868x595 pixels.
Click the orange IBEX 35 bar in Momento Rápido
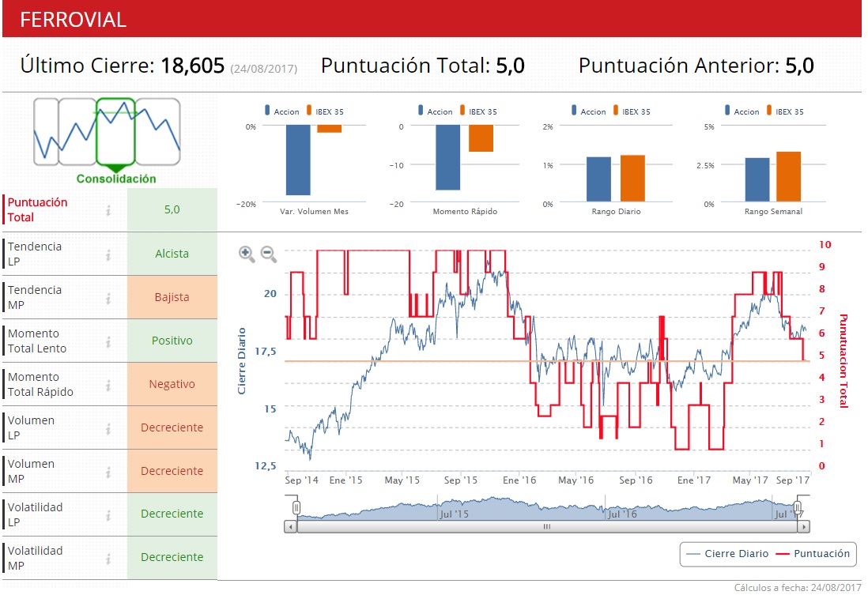[481, 138]
